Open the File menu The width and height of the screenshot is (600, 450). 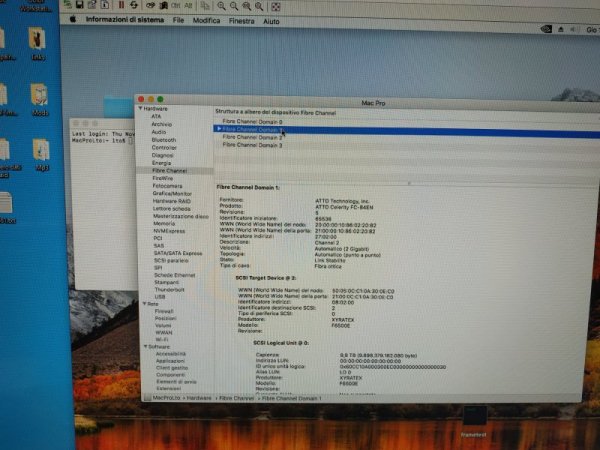pos(178,20)
